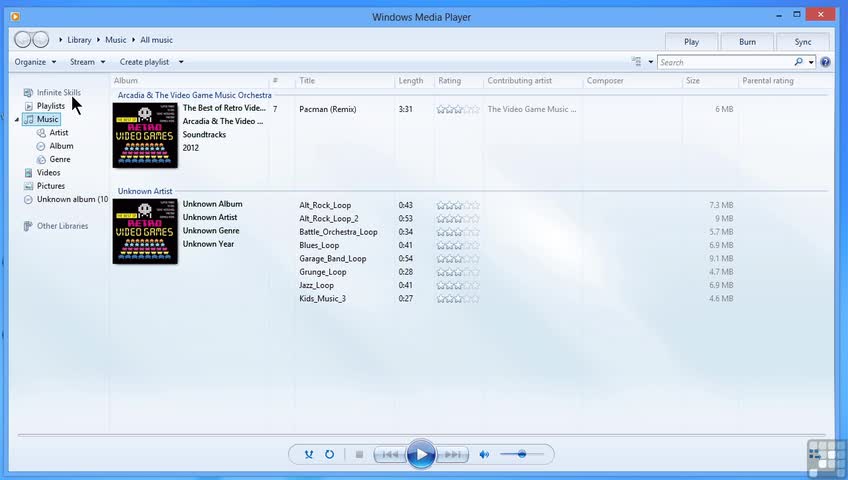This screenshot has height=480, width=848.
Task: Select the Blues_Loop track
Action: (x=319, y=245)
